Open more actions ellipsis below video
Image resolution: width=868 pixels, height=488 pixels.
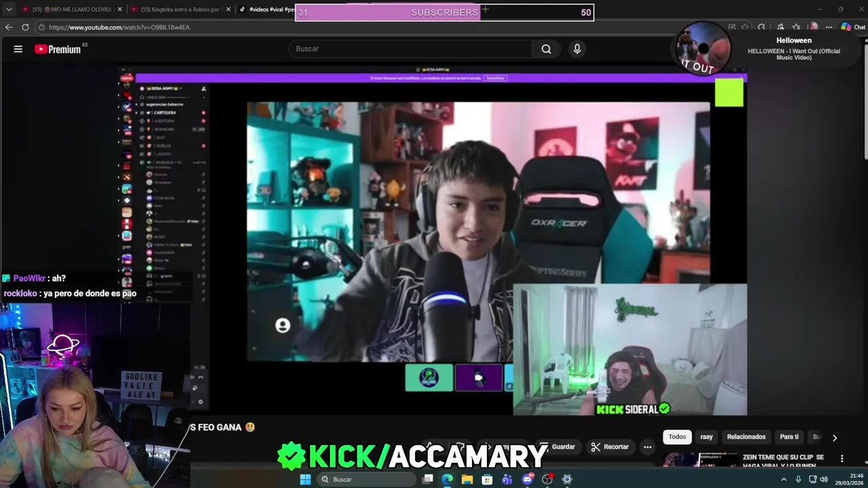648,447
